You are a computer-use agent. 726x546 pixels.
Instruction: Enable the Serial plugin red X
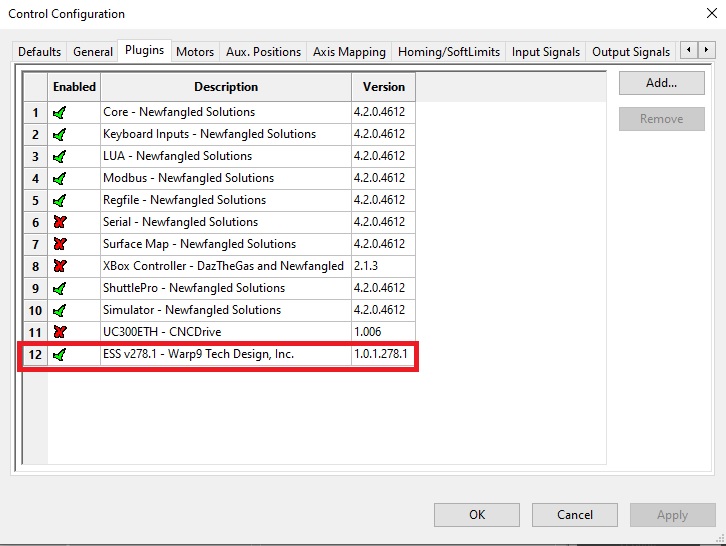pyautogui.click(x=60, y=223)
